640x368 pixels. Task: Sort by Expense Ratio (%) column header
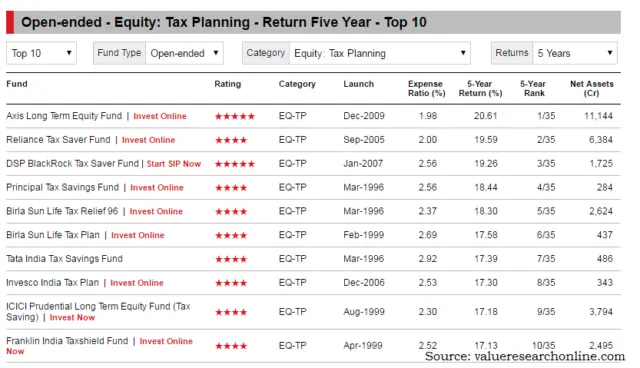(426, 89)
